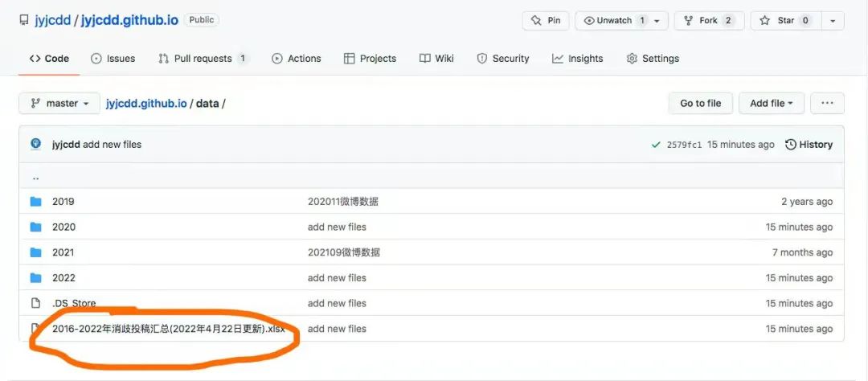868x381 pixels.
Task: Click the Projects tab table icon
Action: pyautogui.click(x=349, y=58)
